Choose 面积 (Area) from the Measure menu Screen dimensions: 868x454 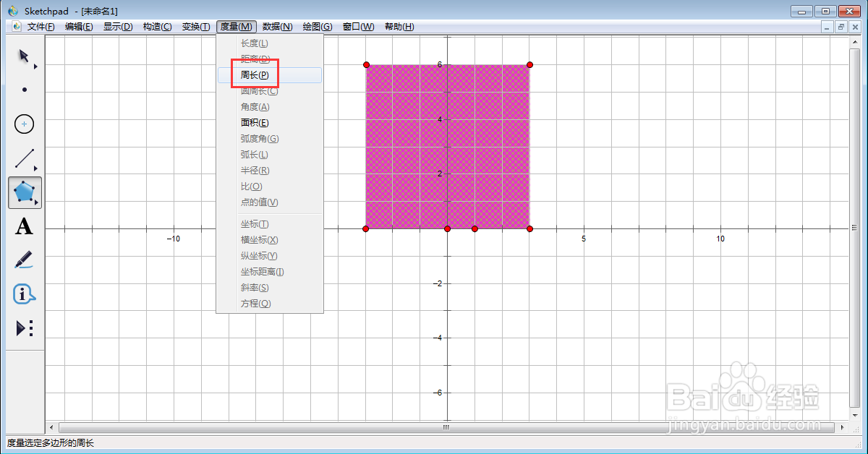(x=254, y=122)
